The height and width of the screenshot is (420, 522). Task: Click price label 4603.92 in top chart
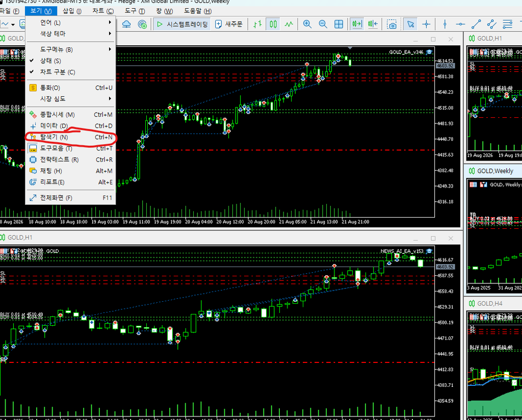[x=445, y=66]
